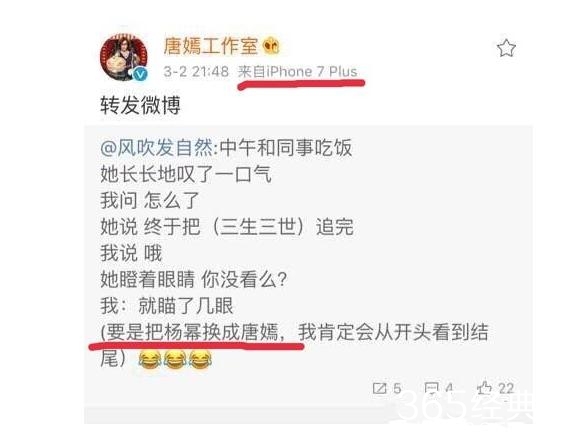Tap the star favorite icon

506,49
